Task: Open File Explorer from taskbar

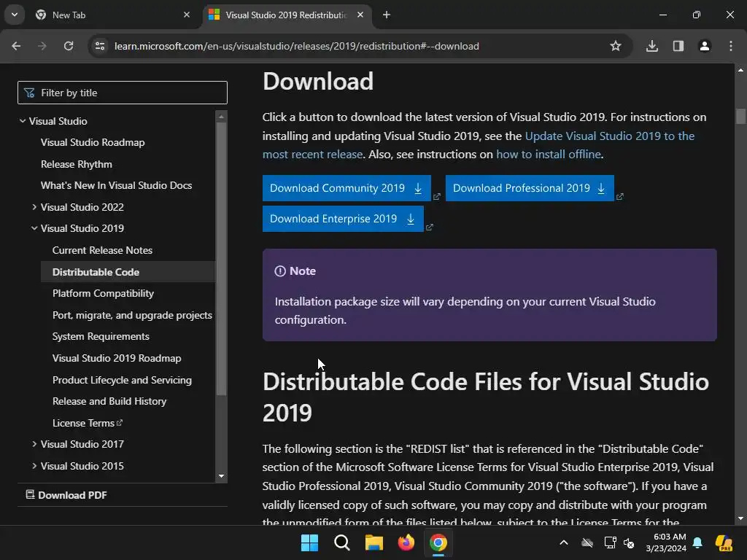Action: (374, 542)
